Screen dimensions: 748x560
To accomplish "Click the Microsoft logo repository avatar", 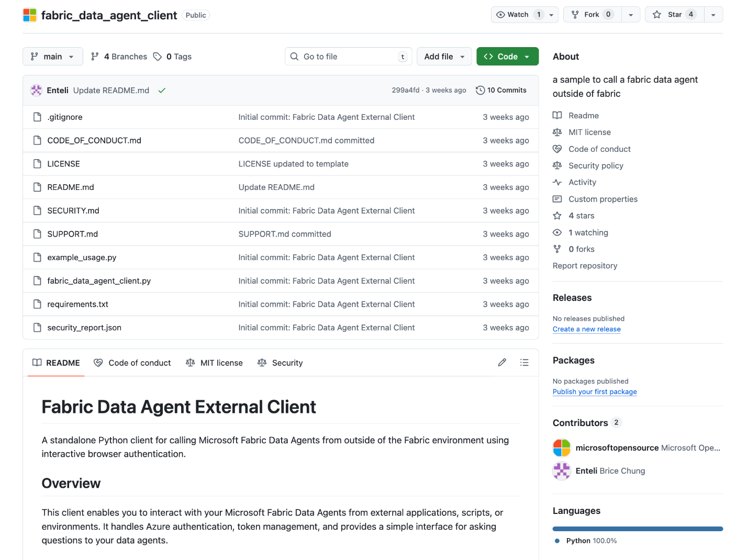I will (x=30, y=15).
